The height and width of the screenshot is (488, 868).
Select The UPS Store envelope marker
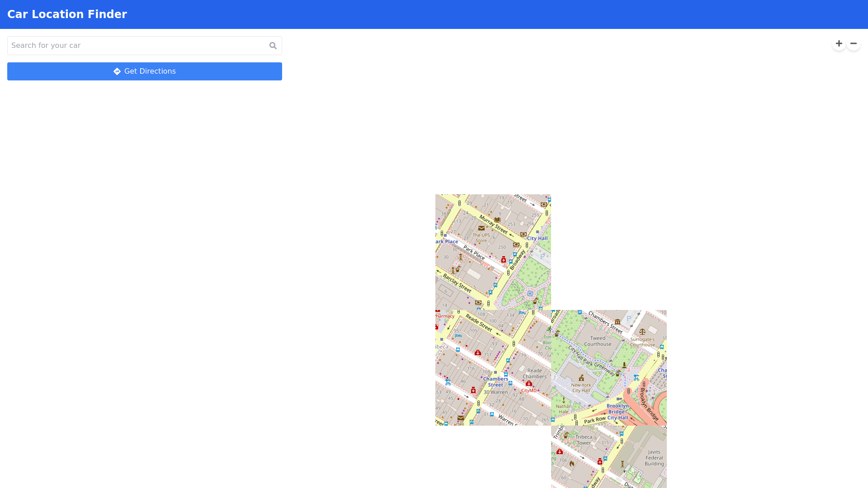(481, 228)
